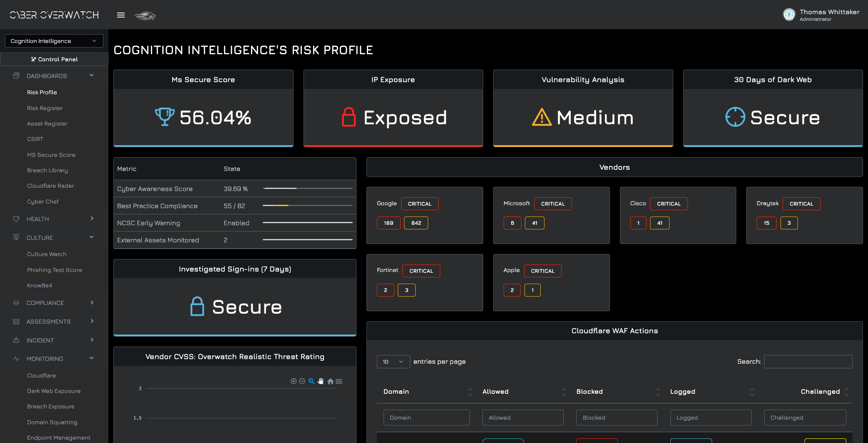This screenshot has width=868, height=443.
Task: Click the Blocked filter input
Action: tap(617, 418)
